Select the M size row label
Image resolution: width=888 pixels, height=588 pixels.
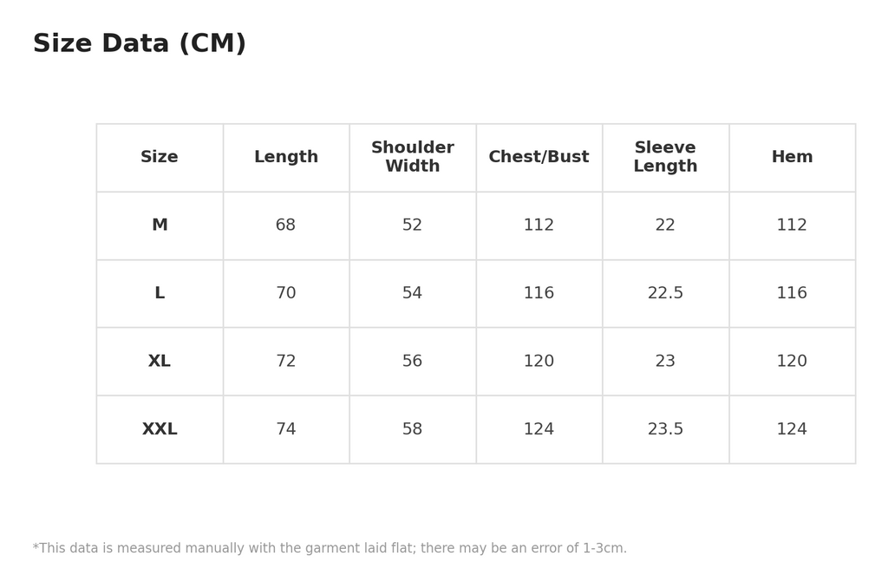160,225
